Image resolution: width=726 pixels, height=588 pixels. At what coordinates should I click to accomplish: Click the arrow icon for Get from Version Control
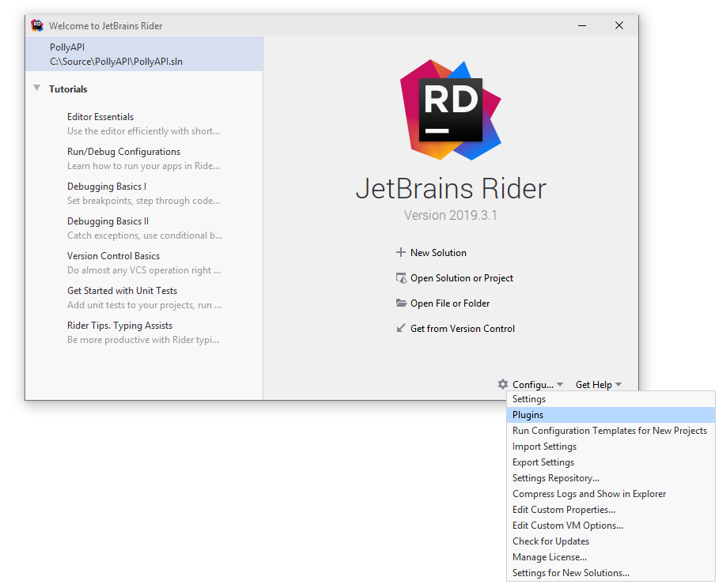(401, 329)
